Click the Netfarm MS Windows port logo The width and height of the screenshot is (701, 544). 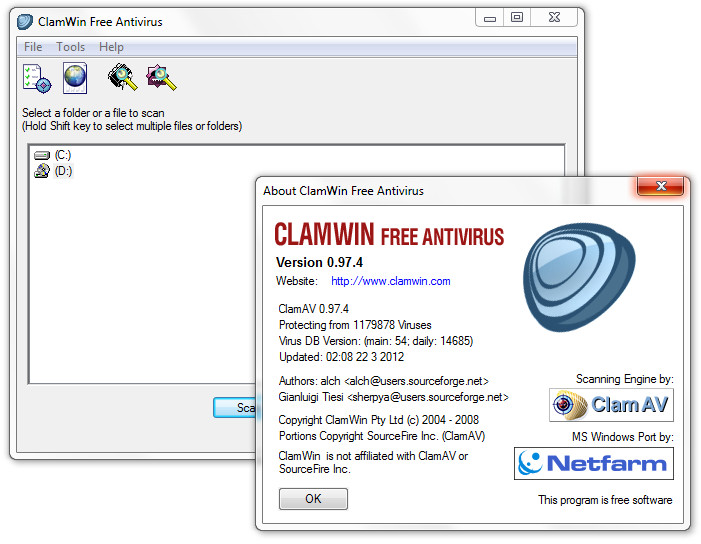(594, 464)
